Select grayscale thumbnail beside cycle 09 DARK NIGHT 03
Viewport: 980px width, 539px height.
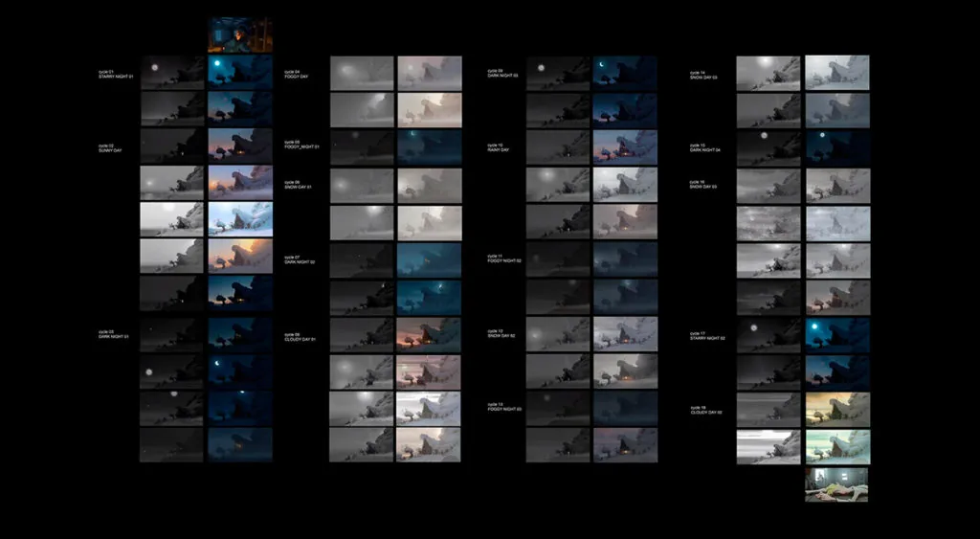[x=558, y=73]
